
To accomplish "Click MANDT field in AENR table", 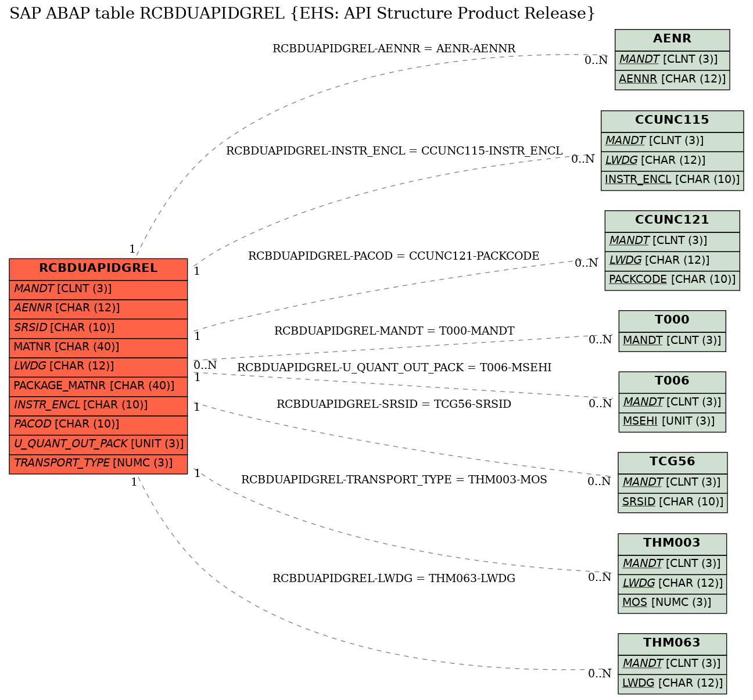I will (672, 60).
